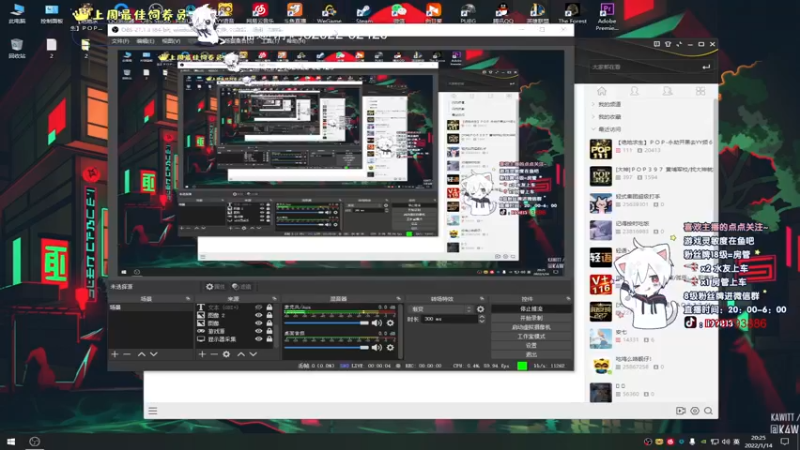This screenshot has width=800, height=450.
Task: Add a new scene with the plus icon
Action: pos(115,354)
